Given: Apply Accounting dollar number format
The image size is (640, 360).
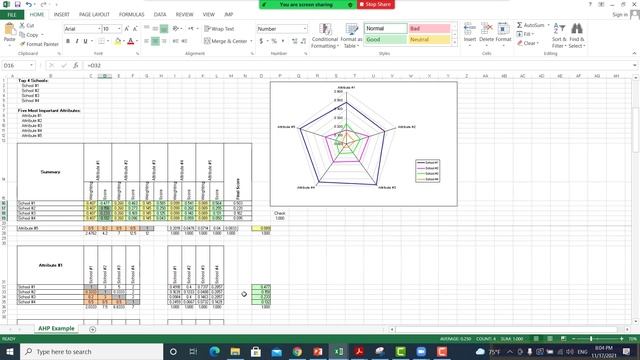Looking at the screenshot, I should [261, 41].
